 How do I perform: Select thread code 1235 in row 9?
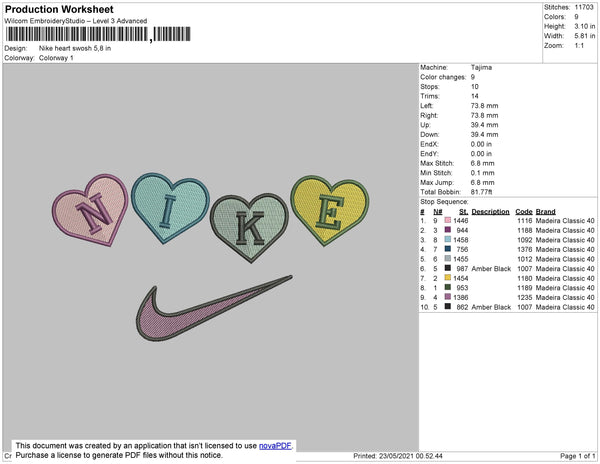(x=525, y=297)
